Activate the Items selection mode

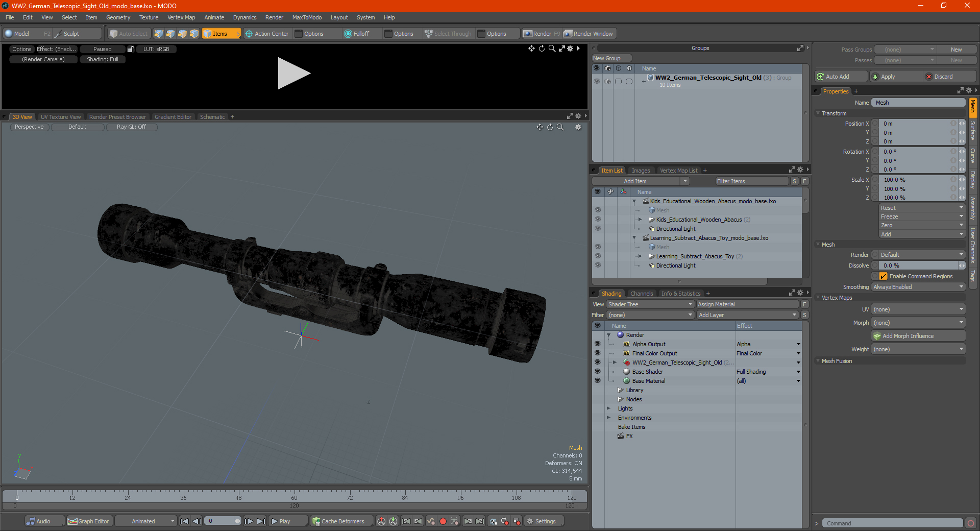pos(221,34)
